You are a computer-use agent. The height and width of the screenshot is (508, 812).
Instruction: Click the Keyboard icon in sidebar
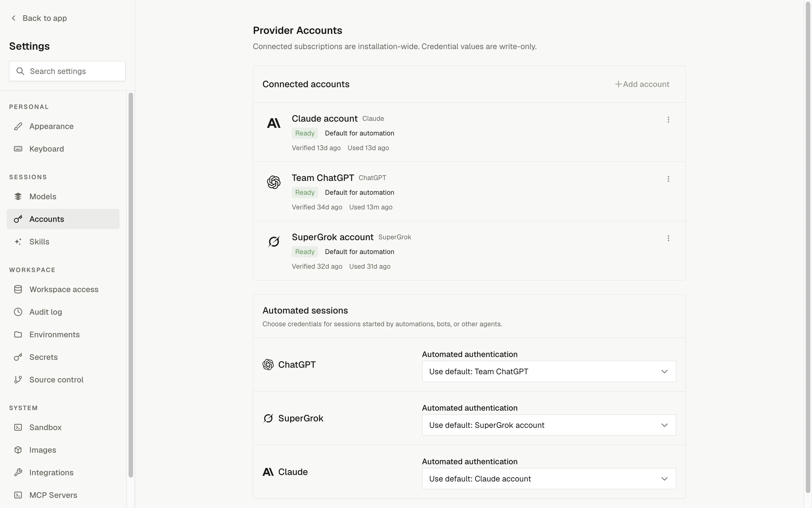[18, 149]
